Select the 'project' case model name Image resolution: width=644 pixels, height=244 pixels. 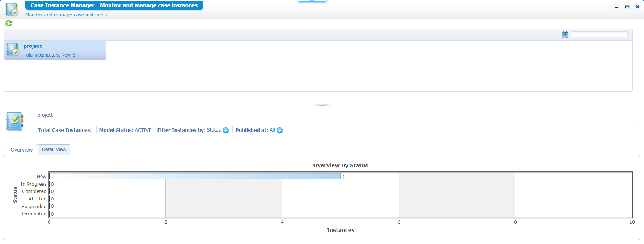coord(33,46)
